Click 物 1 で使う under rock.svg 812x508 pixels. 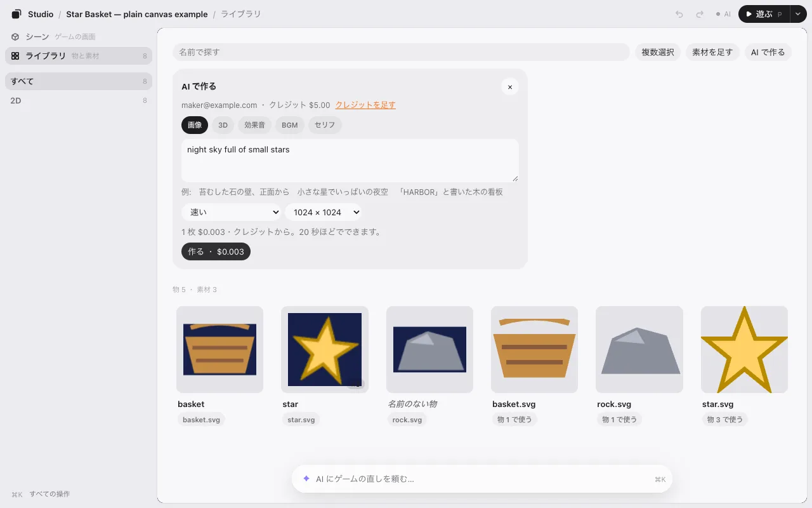(619, 420)
